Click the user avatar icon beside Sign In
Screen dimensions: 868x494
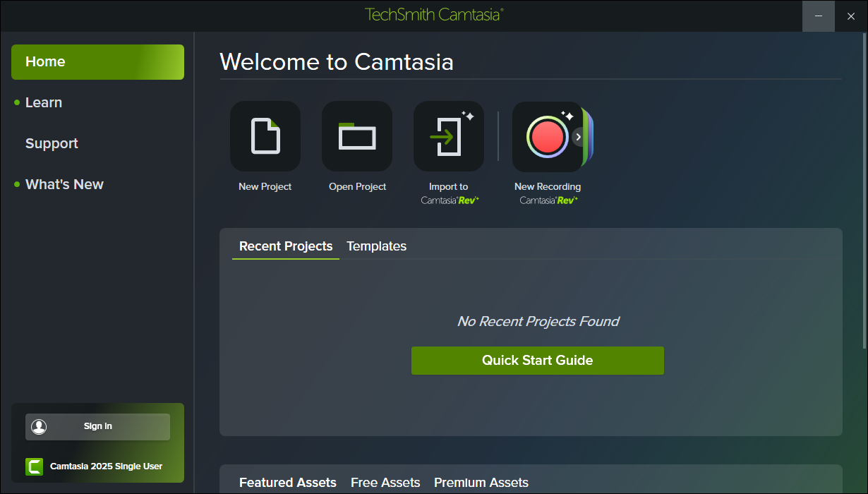click(x=39, y=426)
